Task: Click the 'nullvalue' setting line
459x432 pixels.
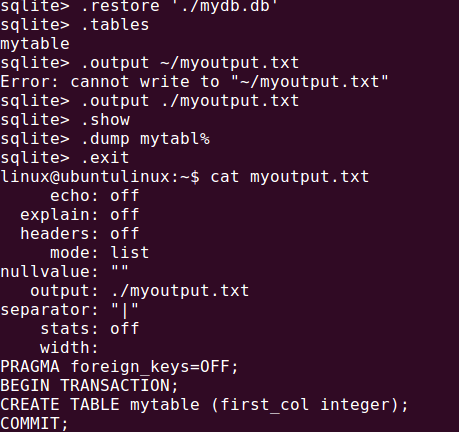Action: point(64,272)
